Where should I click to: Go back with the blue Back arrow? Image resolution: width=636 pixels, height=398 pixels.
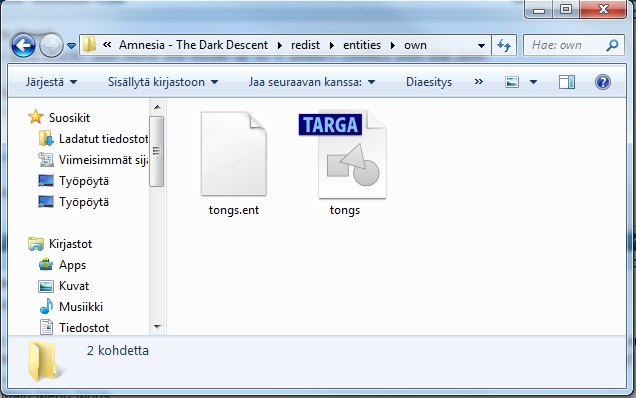[23, 45]
